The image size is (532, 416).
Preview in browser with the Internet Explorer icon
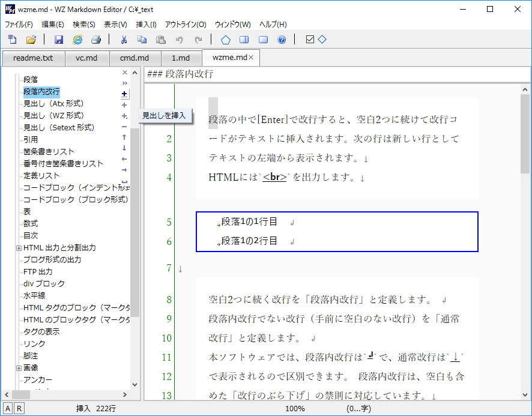pyautogui.click(x=77, y=40)
